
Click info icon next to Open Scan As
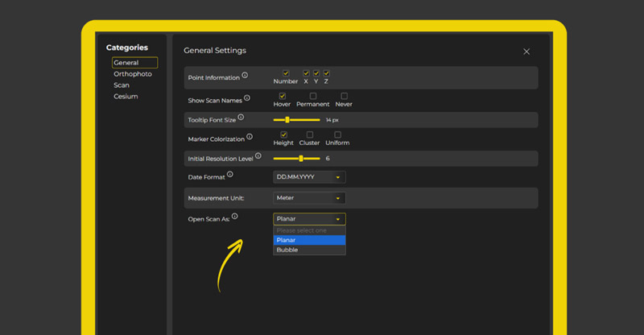(235, 217)
